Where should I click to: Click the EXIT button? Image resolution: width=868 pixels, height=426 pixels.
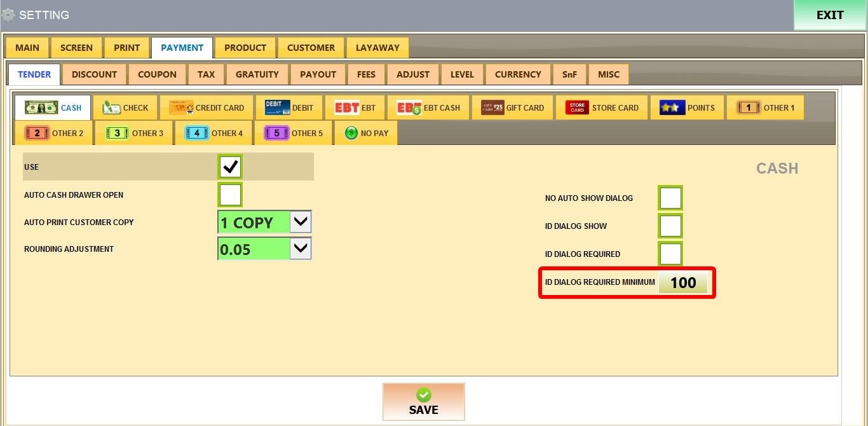(x=830, y=15)
